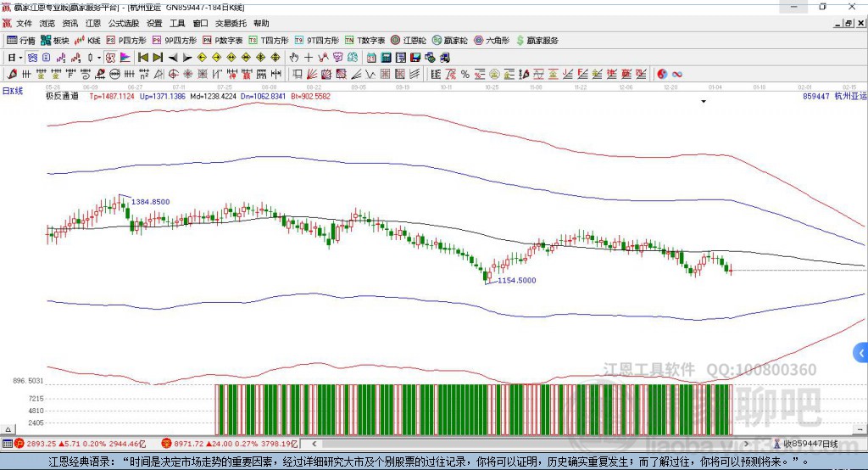This screenshot has width=868, height=470.
Task: Select the hand pan tool icon
Action: click(294, 58)
